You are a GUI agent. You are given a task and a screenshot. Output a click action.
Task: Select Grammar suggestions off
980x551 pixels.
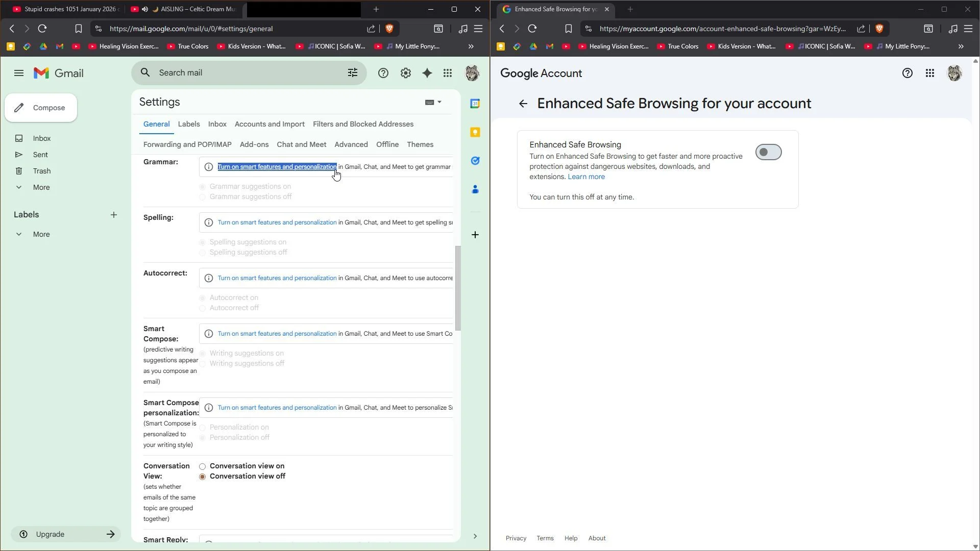point(203,197)
